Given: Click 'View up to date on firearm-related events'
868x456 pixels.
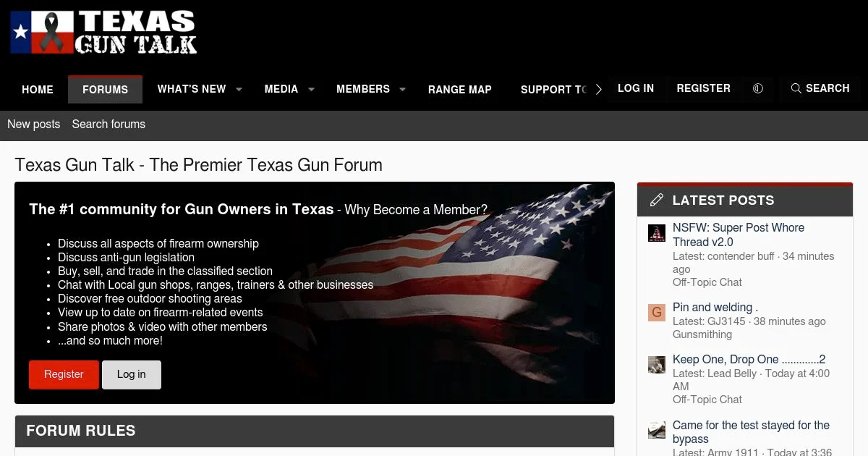Looking at the screenshot, I should (x=161, y=313).
